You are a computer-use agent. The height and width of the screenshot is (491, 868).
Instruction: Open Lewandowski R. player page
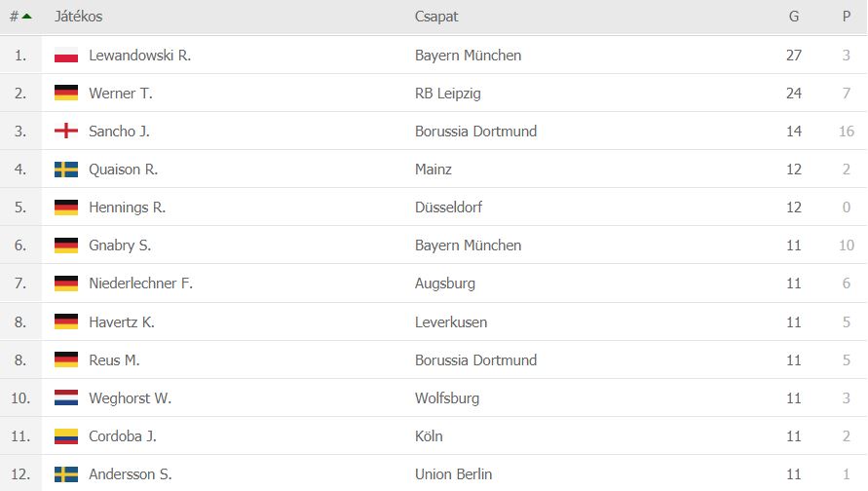139,56
